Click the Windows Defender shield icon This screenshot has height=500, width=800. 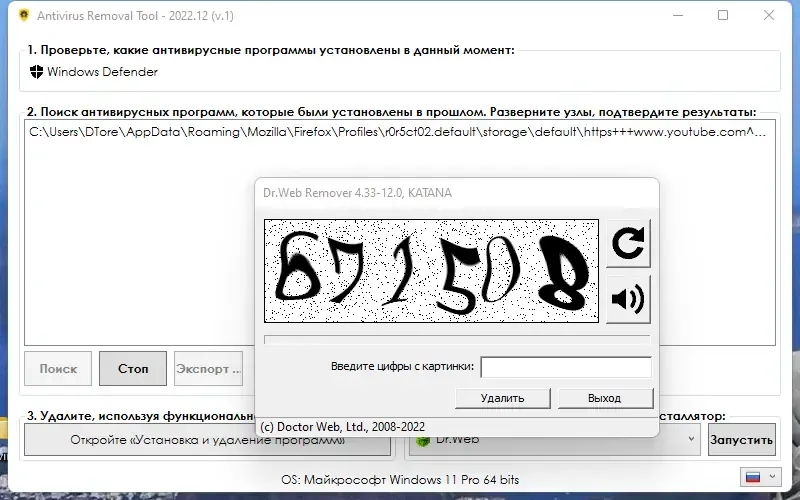tap(36, 72)
